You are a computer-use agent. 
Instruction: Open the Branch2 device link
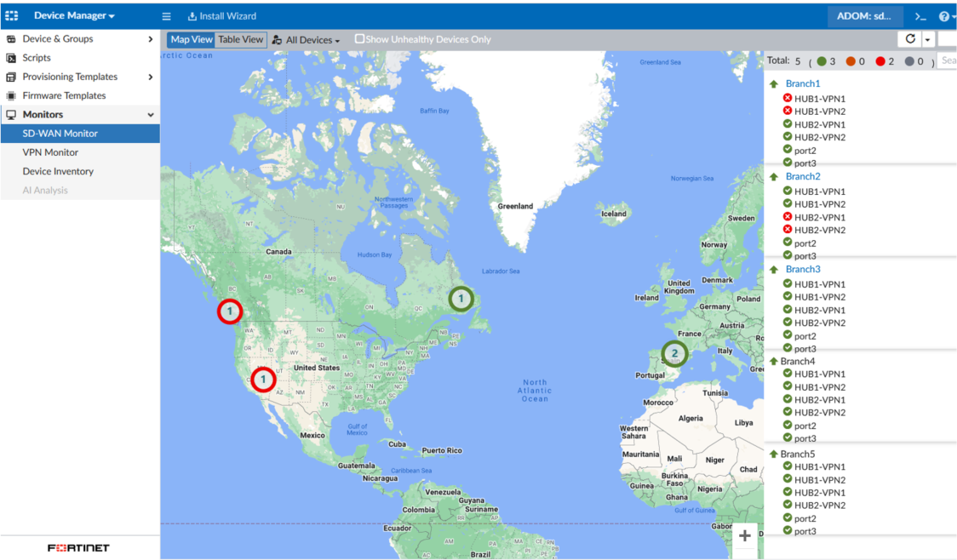pos(803,176)
